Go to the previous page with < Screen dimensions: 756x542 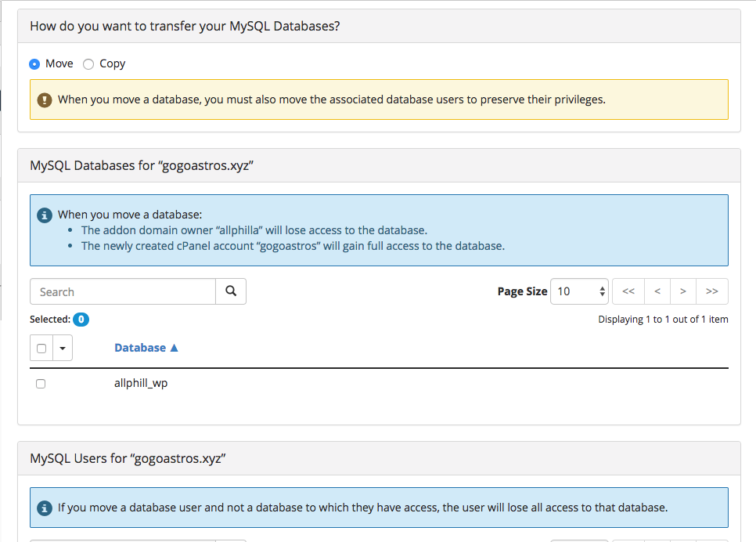657,291
